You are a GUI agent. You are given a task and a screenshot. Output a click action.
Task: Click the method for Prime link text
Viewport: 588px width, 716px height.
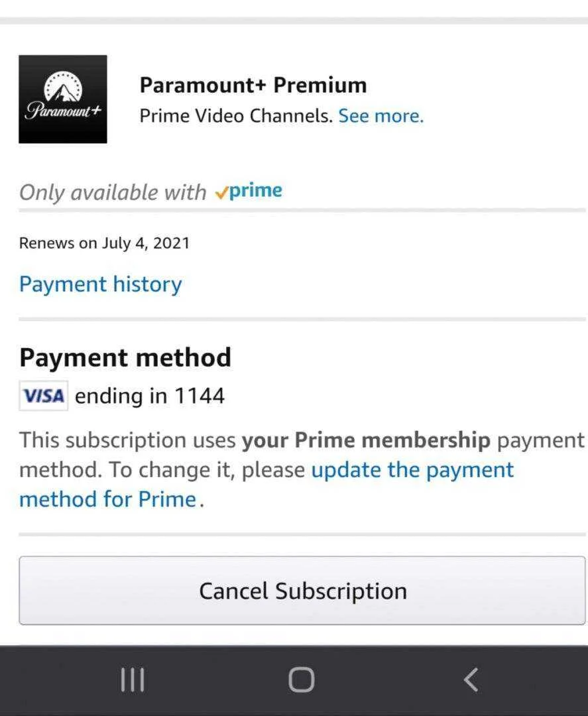coord(108,499)
